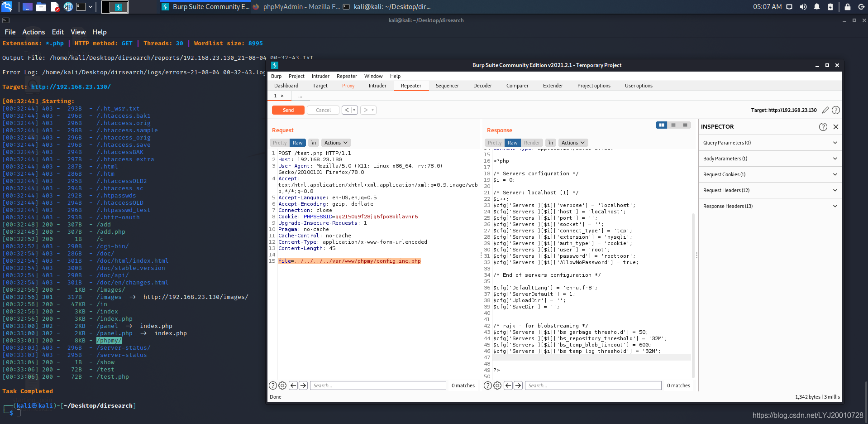Select Pretty view for the Request
868x424 pixels.
pyautogui.click(x=280, y=143)
